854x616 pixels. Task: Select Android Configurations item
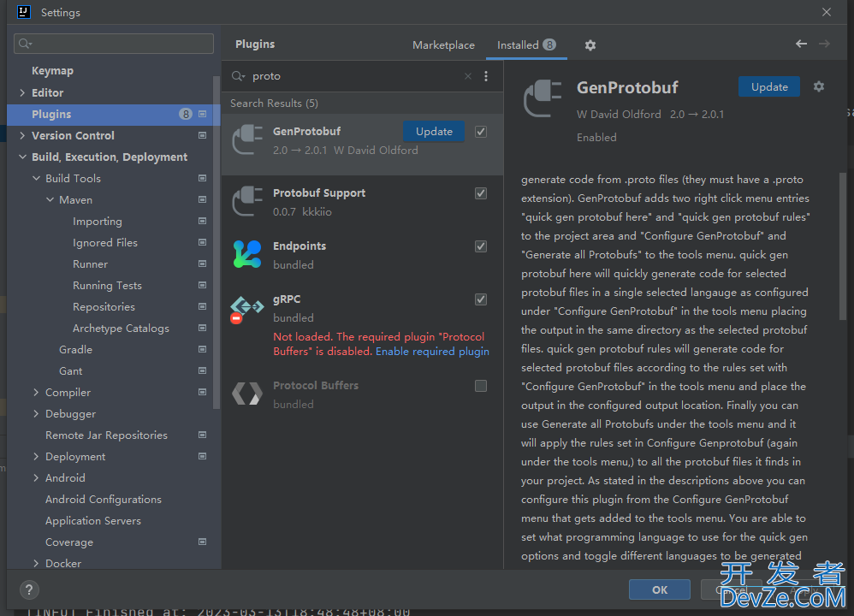pos(104,500)
